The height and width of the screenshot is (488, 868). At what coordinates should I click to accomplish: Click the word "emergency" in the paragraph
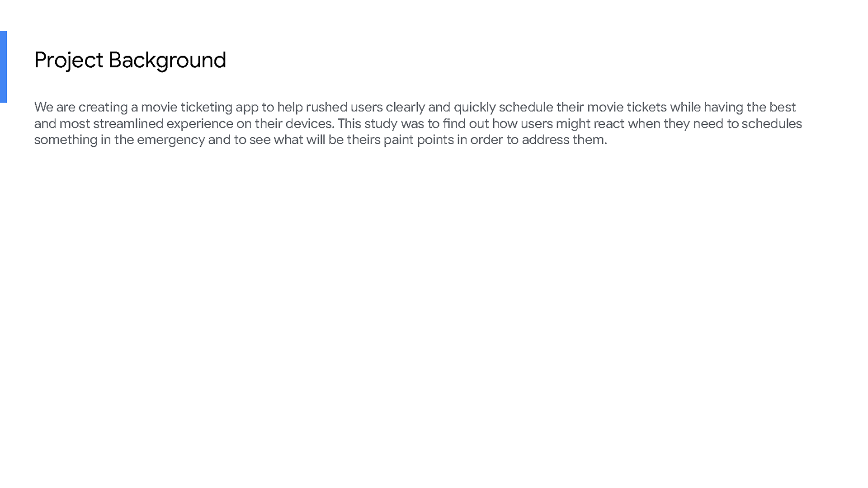pos(171,140)
